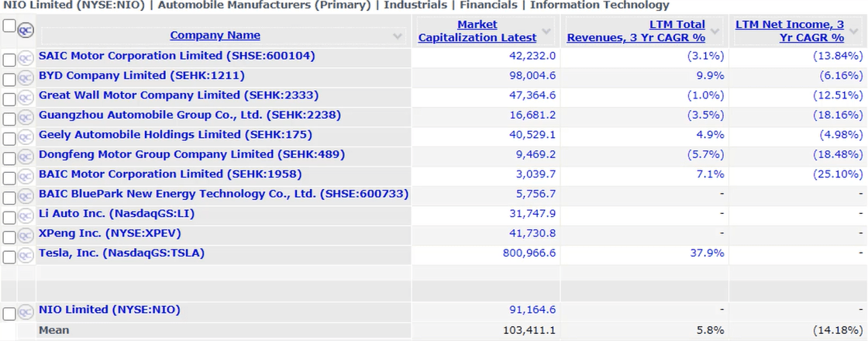
Task: Open Guangzhou Automobile Group company link
Action: 190,115
